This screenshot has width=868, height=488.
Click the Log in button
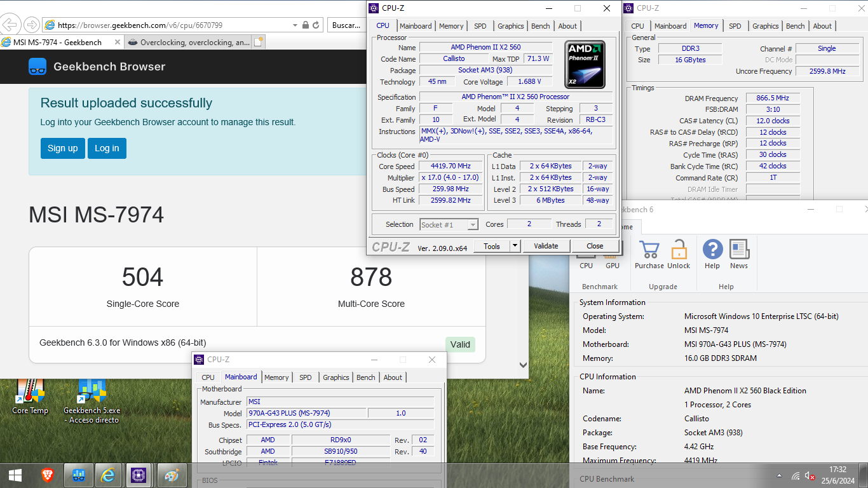[x=107, y=148]
